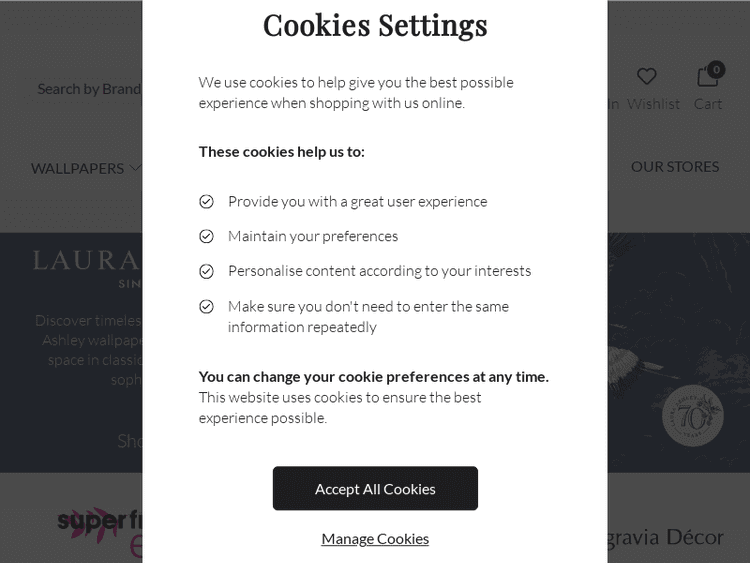Open the shopping Cart bag icon

coord(707,77)
